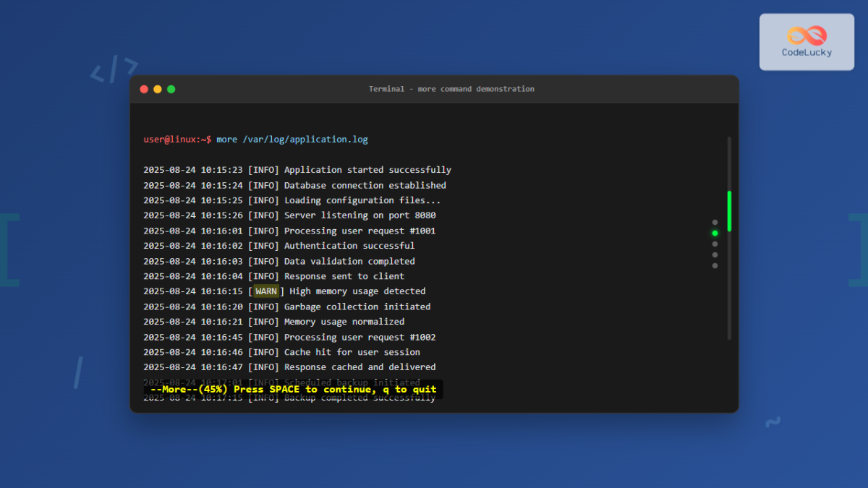
Task: Click the highlighted WARN badge
Action: (266, 291)
